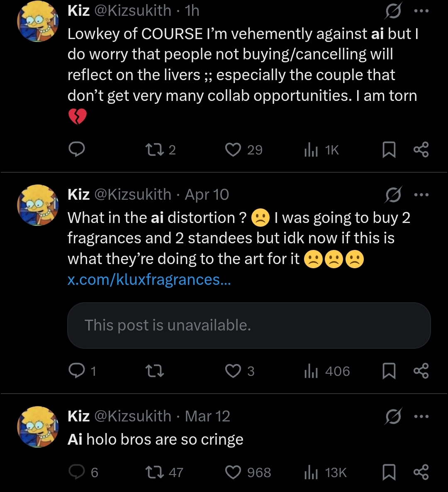The image size is (448, 492).
Task: Repost the Apr 10 post
Action: (x=156, y=371)
